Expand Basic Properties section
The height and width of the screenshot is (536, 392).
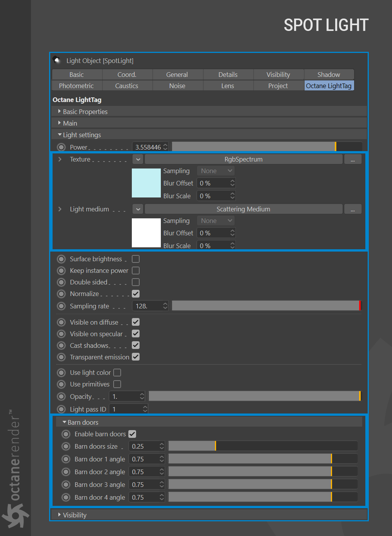tap(60, 111)
